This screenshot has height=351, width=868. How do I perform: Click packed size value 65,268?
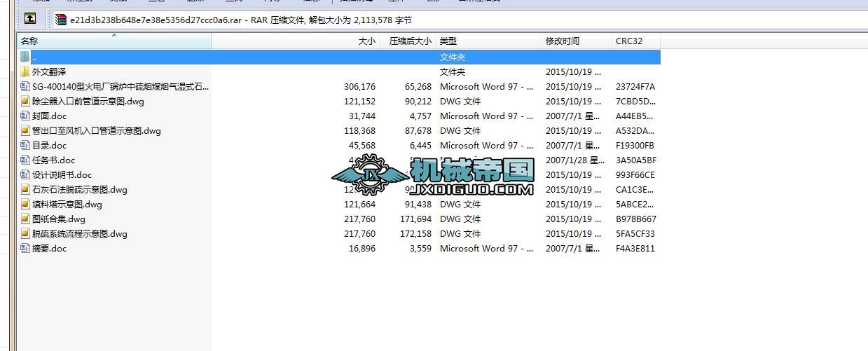point(418,86)
